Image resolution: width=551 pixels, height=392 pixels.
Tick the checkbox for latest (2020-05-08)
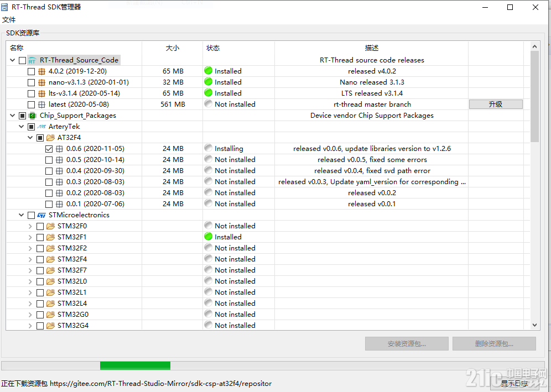(32, 104)
